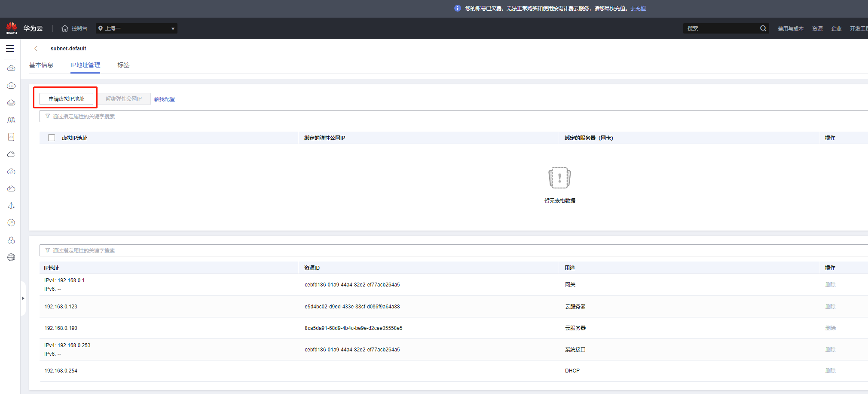
Task: Click the double-cloud sidebar icon
Action: click(x=11, y=154)
